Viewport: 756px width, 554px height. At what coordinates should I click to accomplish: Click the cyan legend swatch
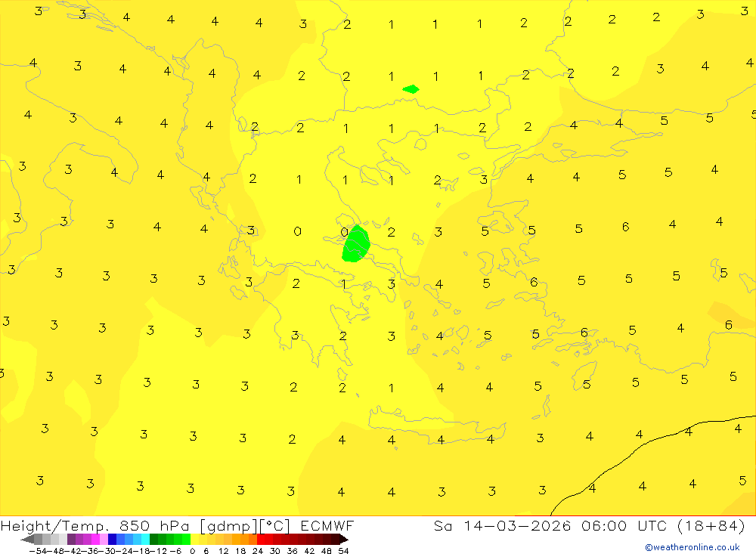(x=145, y=539)
